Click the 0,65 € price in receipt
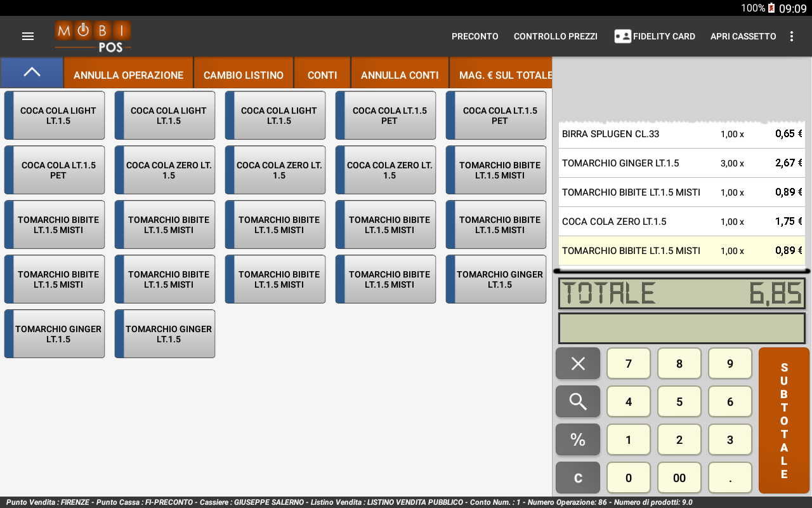The image size is (812, 508). (789, 134)
